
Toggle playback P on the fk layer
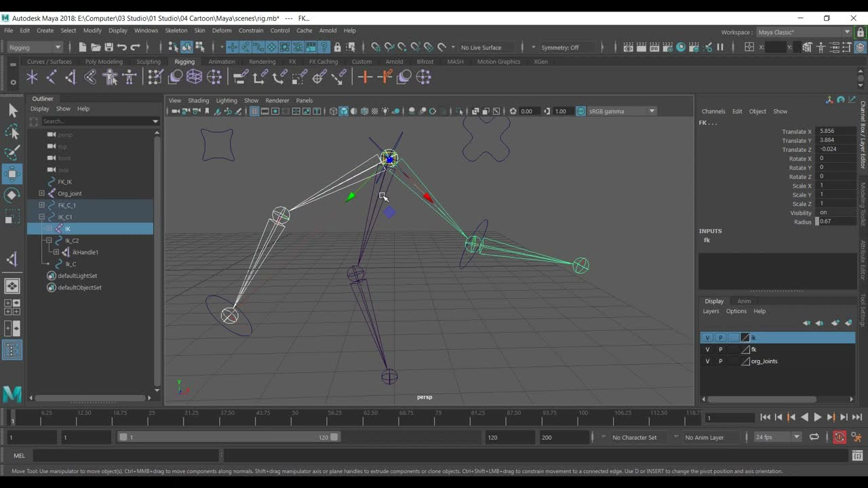pyautogui.click(x=720, y=350)
